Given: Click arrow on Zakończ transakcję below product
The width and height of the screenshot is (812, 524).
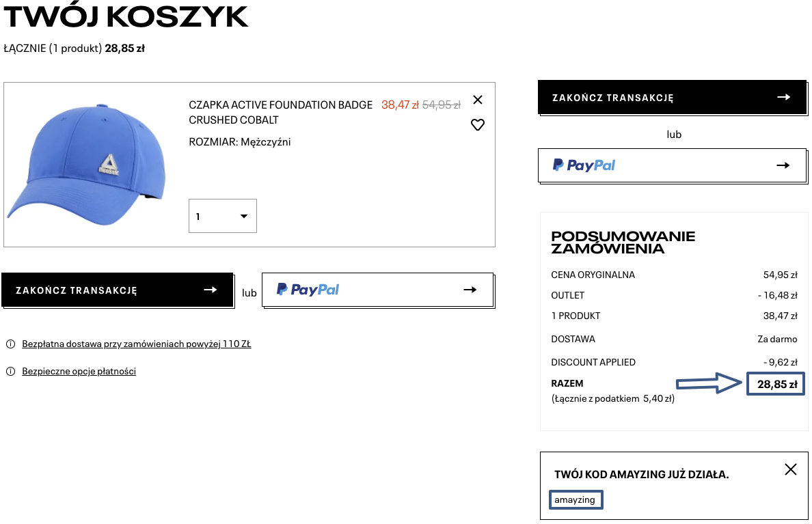Looking at the screenshot, I should [x=211, y=290].
